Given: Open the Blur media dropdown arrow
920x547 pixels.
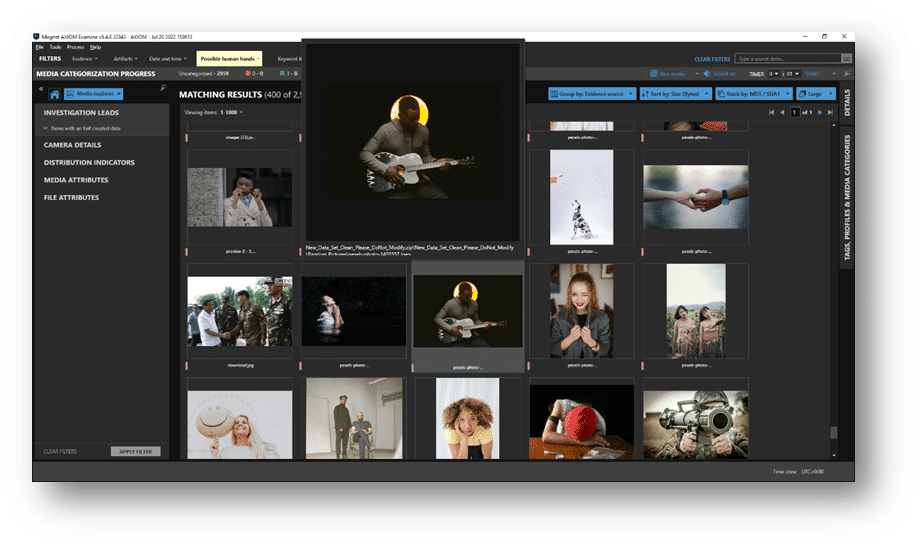Looking at the screenshot, I should 696,74.
